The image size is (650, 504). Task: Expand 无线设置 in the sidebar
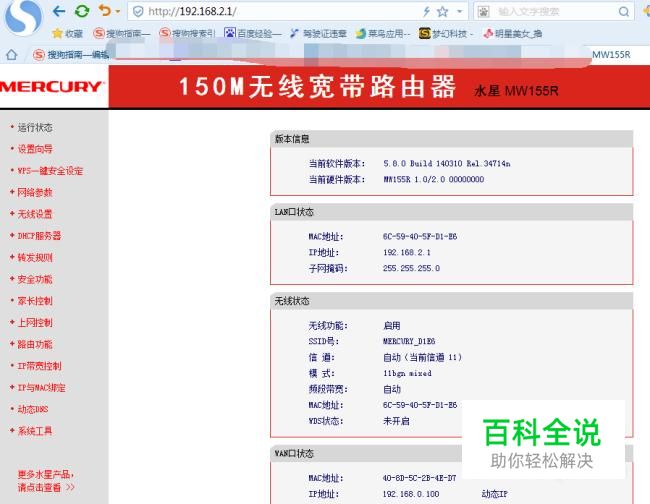pos(35,214)
